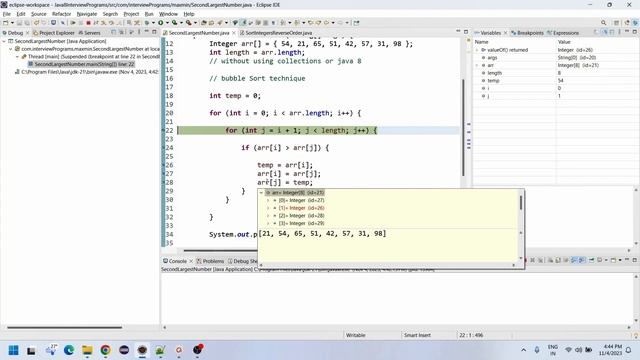Maximize the Debug view panel

pyautogui.click(x=154, y=32)
